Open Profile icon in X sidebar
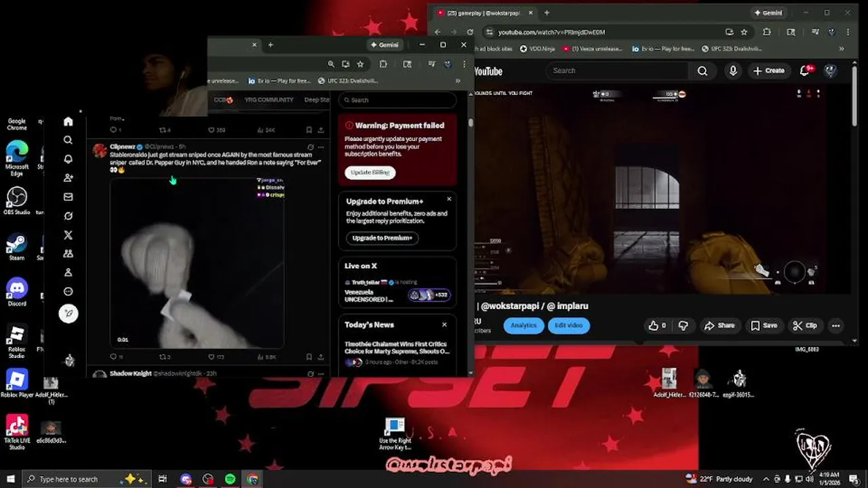 point(68,272)
